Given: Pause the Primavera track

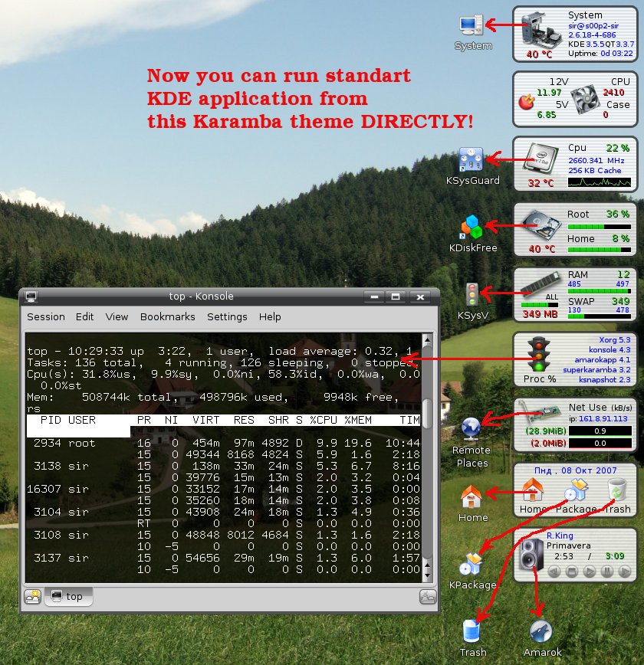Looking at the screenshot, I should click(607, 572).
